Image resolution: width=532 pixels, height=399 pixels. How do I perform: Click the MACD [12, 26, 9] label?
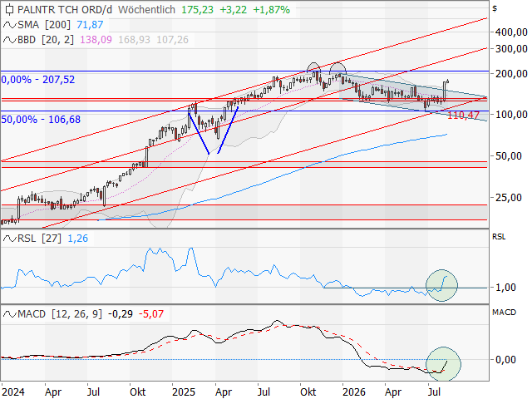(60, 314)
